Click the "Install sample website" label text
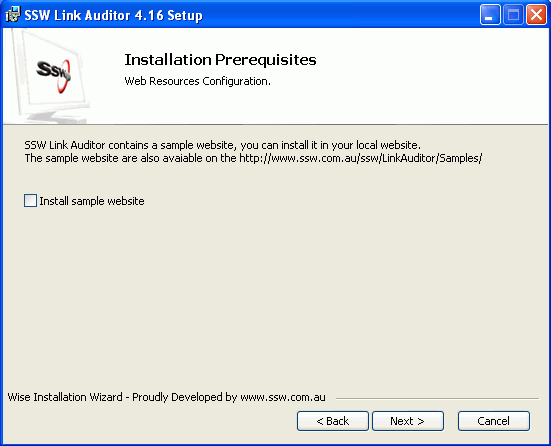Screen dimensions: 551x446 [x=92, y=201]
